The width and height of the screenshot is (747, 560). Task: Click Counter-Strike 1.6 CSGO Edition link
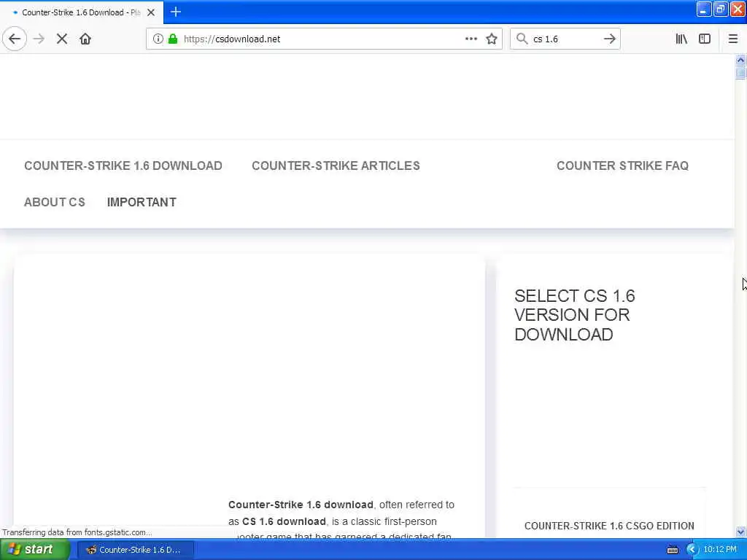pyautogui.click(x=609, y=526)
